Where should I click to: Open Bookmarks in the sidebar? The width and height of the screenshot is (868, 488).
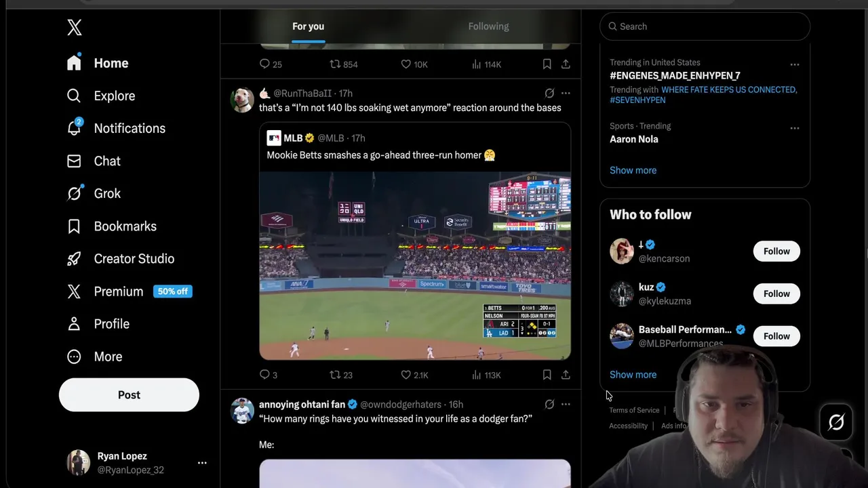pos(112,226)
